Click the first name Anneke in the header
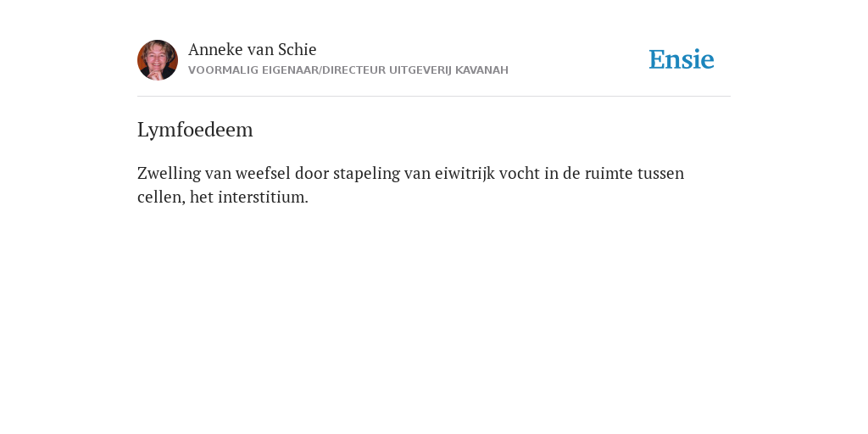Image resolution: width=868 pixels, height=434 pixels. point(215,49)
